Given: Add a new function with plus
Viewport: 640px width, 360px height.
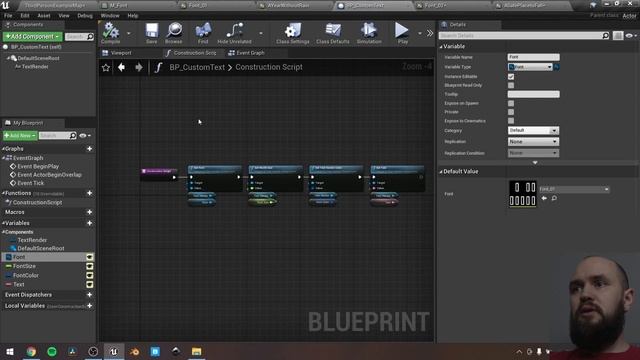Looking at the screenshot, I should pos(89,193).
